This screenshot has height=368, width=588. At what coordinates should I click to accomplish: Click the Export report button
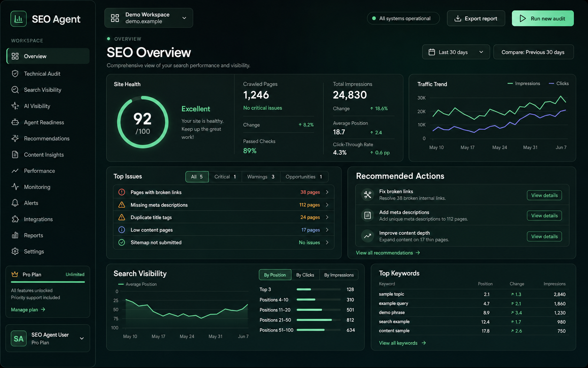pyautogui.click(x=476, y=18)
